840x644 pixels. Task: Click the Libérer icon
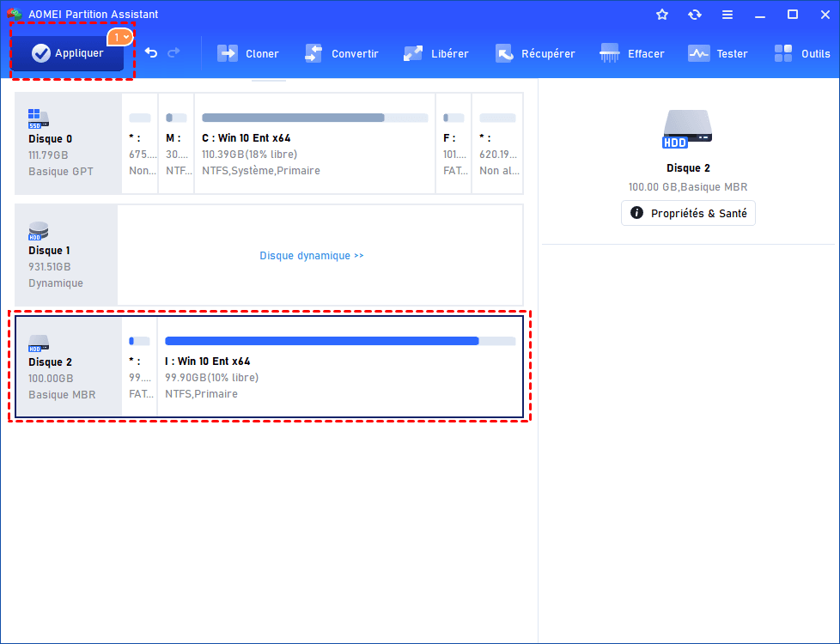(x=413, y=53)
